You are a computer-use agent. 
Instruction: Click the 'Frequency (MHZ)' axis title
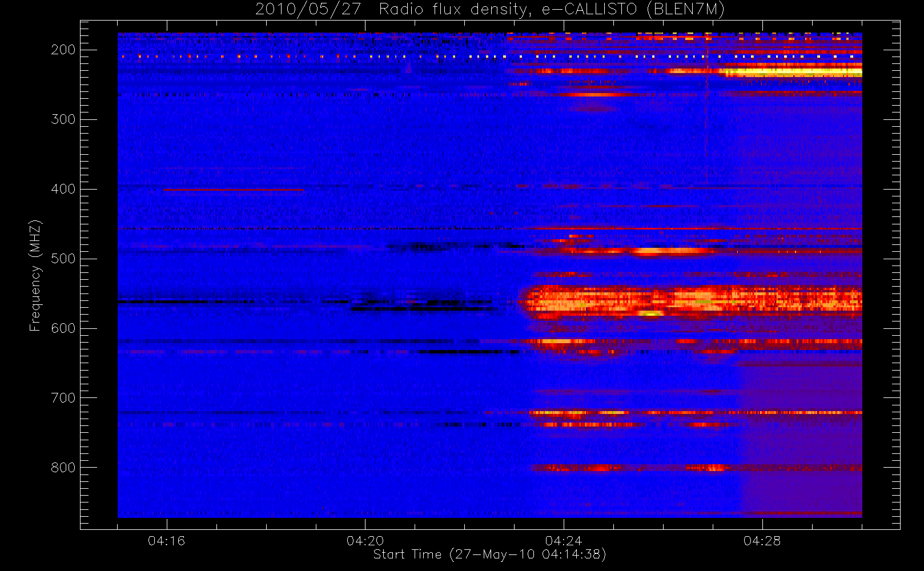coord(35,275)
